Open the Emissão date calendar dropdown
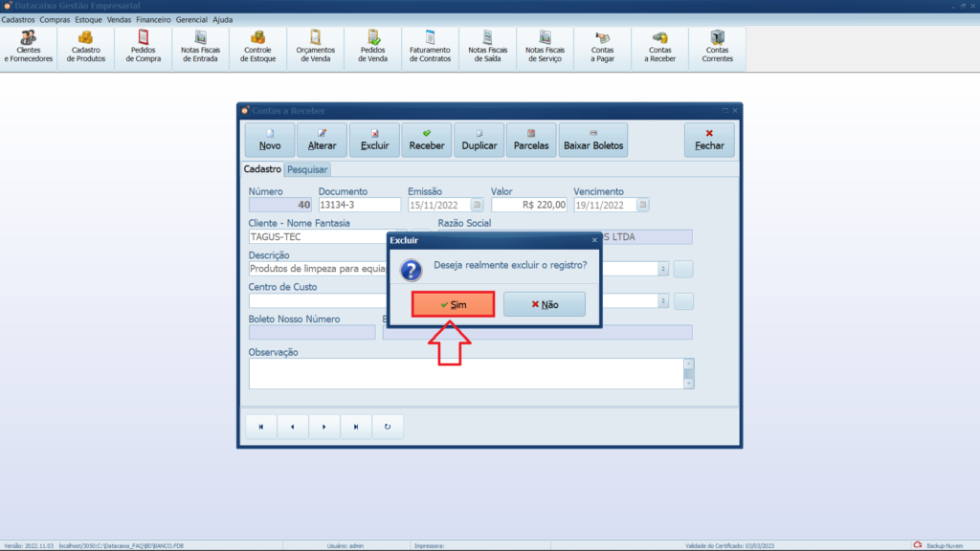 coord(477,205)
